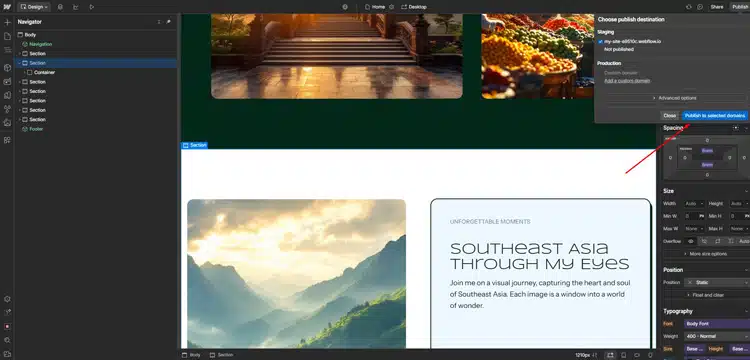Select the active desktop breakpoint icon
This screenshot has width=750, height=360.
pyautogui.click(x=610, y=355)
